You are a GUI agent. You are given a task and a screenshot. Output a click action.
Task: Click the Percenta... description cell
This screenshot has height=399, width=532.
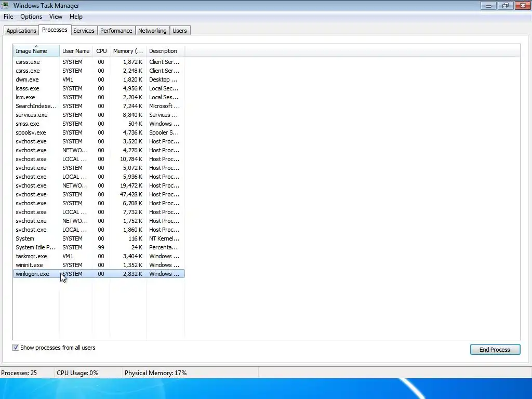coord(164,247)
